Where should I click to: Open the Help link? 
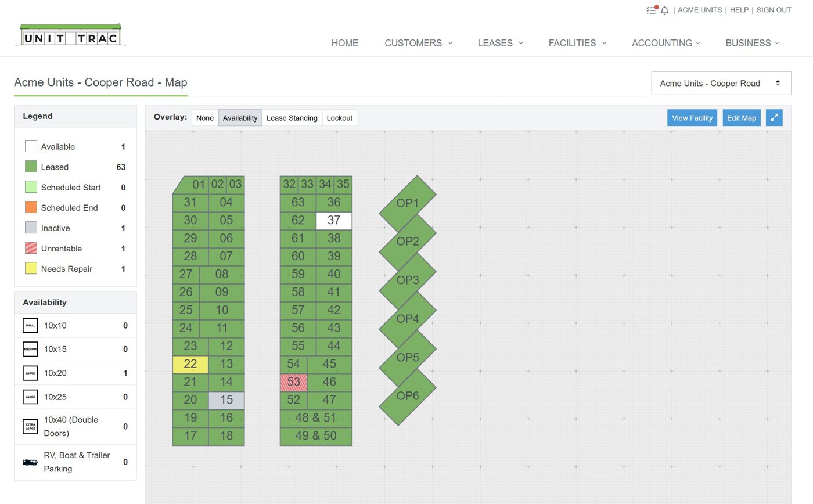tap(739, 10)
